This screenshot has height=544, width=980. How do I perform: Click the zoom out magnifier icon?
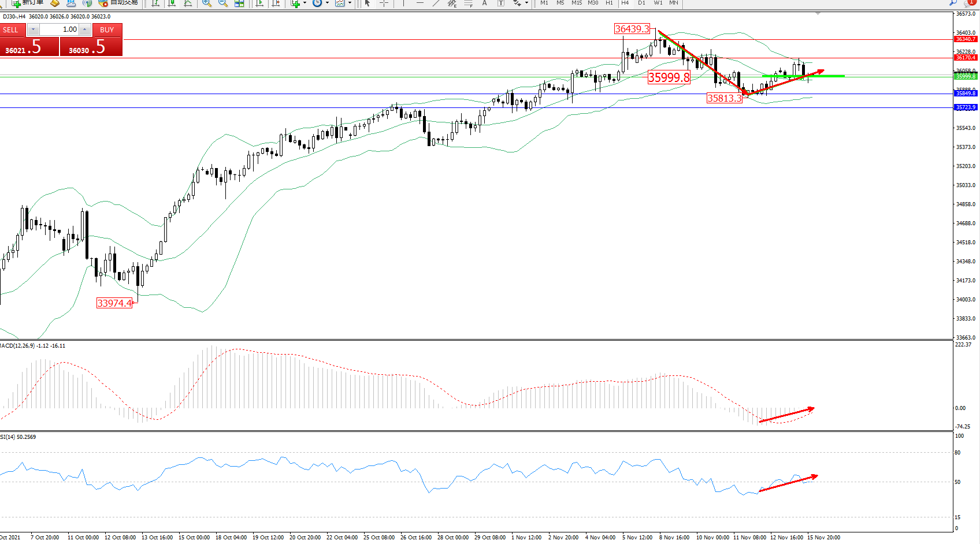pyautogui.click(x=222, y=3)
